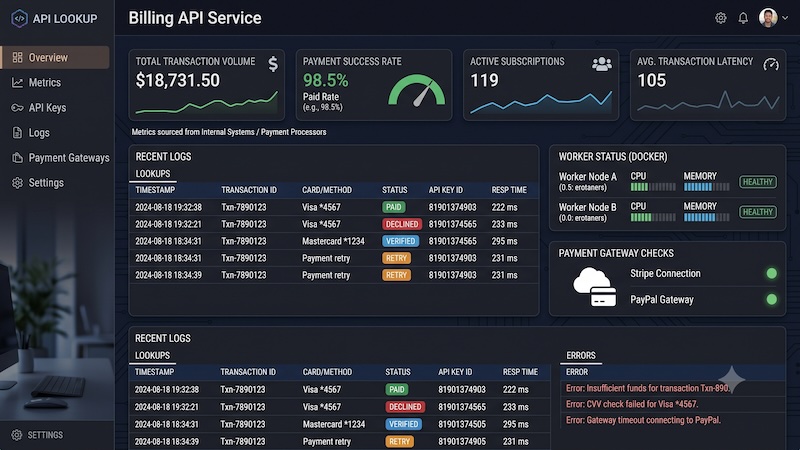Sort lower table by API KEY ID header

[x=455, y=372]
